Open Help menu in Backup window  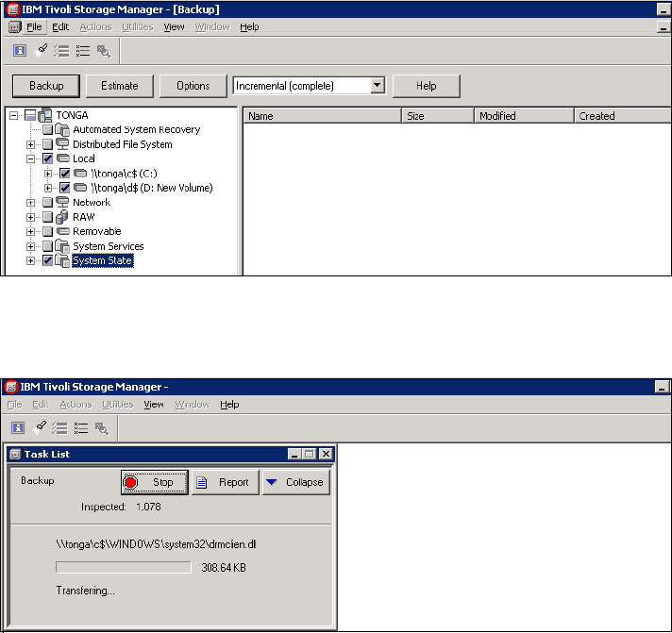(249, 27)
